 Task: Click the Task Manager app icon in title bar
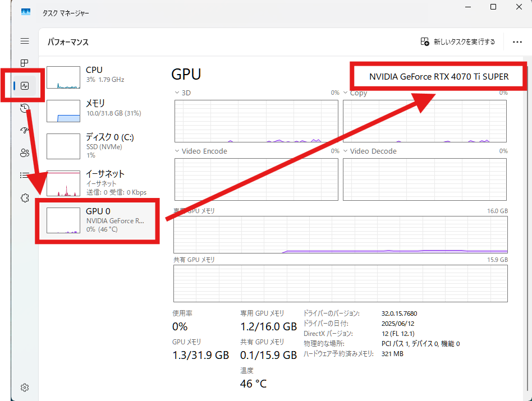click(26, 12)
